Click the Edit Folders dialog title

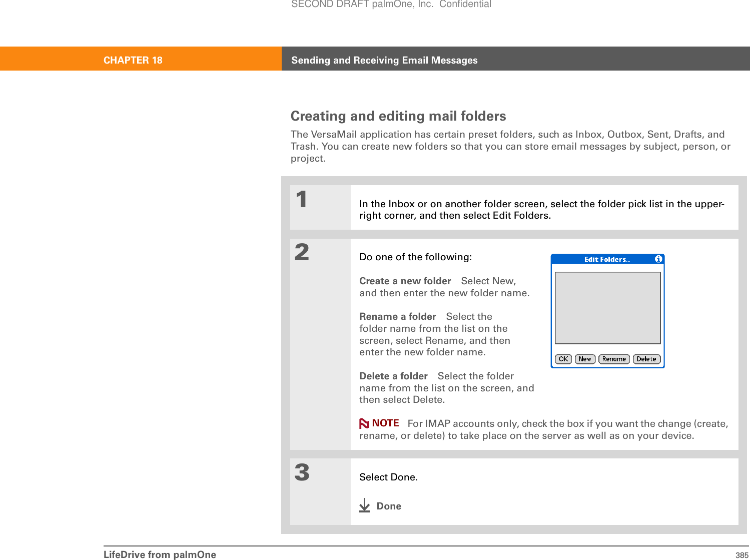(x=607, y=259)
